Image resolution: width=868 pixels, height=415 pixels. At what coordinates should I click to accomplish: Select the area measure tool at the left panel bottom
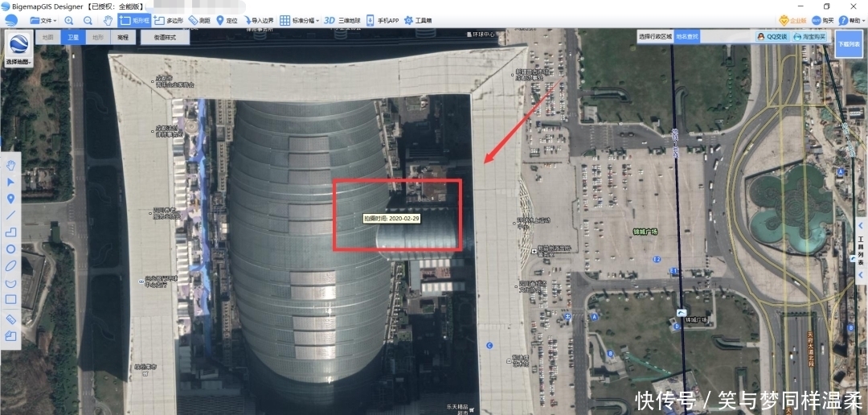pos(10,335)
